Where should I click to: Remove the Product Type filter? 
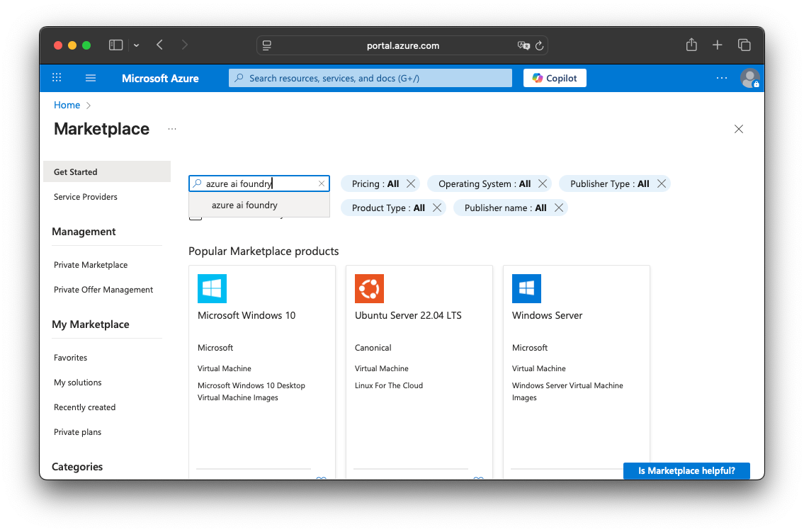[x=437, y=208]
